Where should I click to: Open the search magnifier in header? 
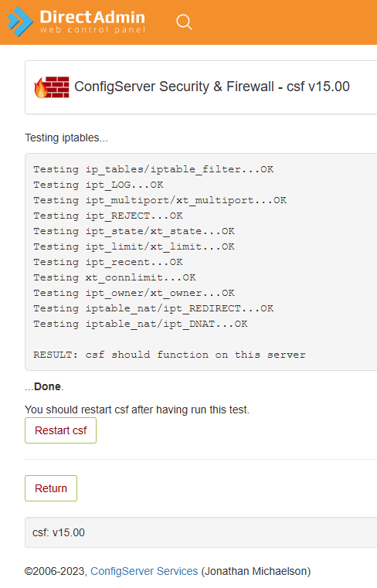[184, 22]
